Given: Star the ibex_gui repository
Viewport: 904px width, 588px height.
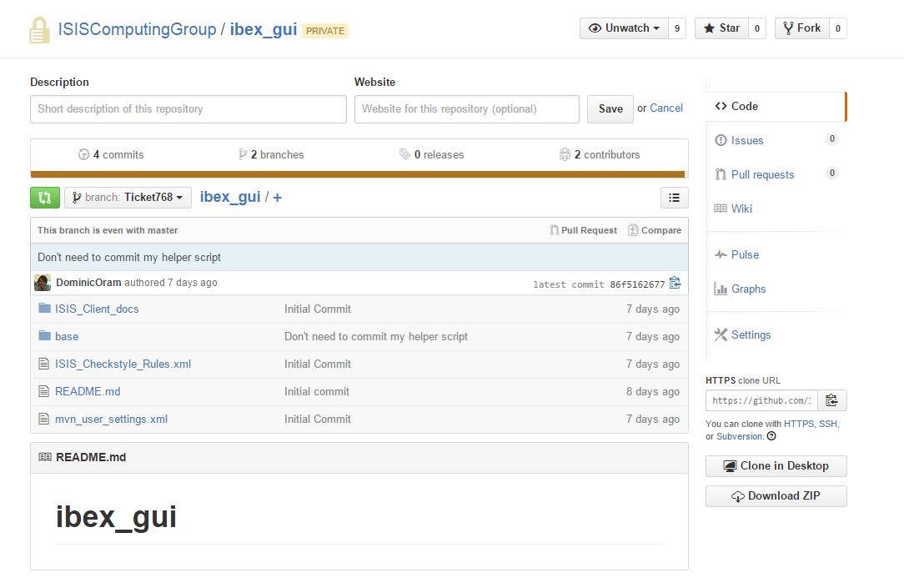Looking at the screenshot, I should (721, 28).
